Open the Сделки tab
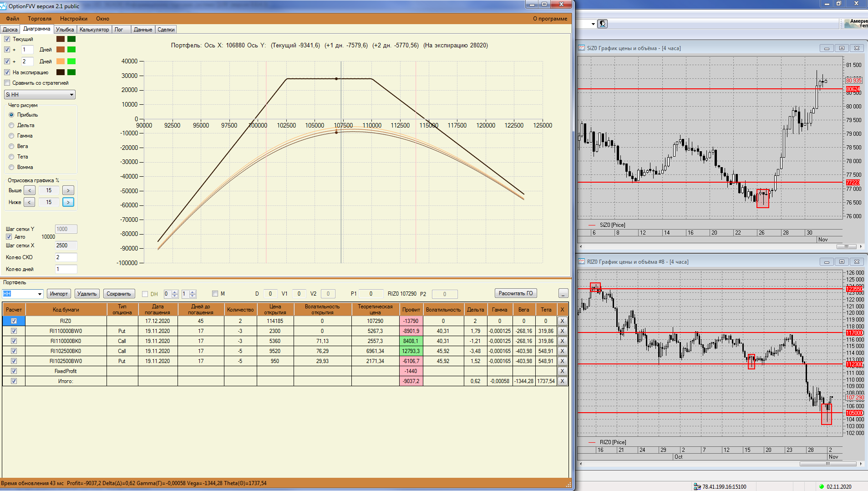 pos(166,30)
